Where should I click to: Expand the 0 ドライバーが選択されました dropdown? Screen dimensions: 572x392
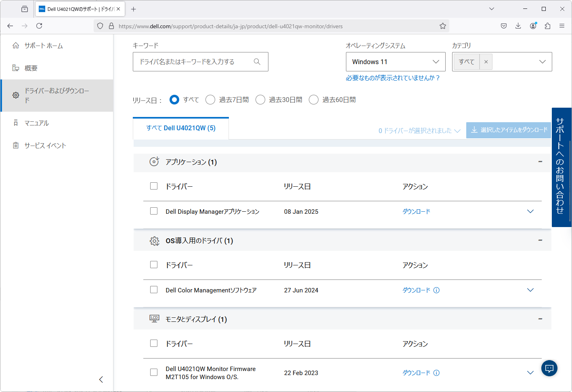419,131
